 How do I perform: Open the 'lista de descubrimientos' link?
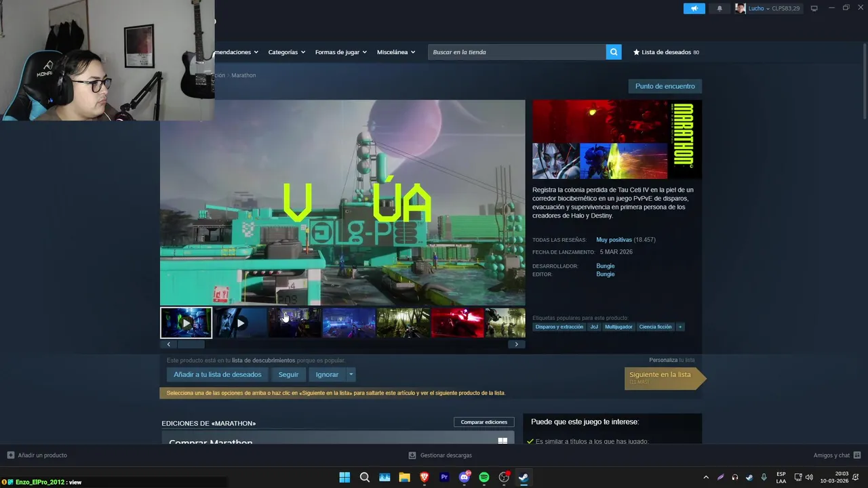tap(263, 361)
